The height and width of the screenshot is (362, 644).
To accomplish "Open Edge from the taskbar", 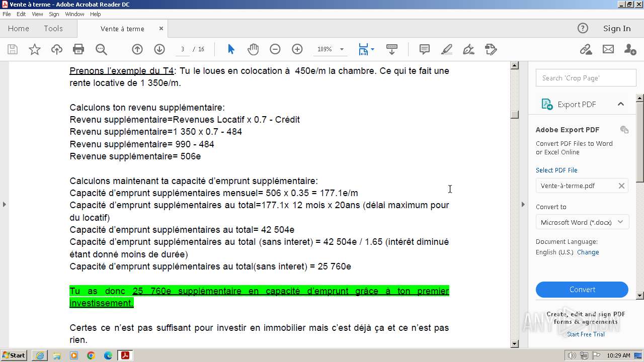I will click(x=108, y=355).
